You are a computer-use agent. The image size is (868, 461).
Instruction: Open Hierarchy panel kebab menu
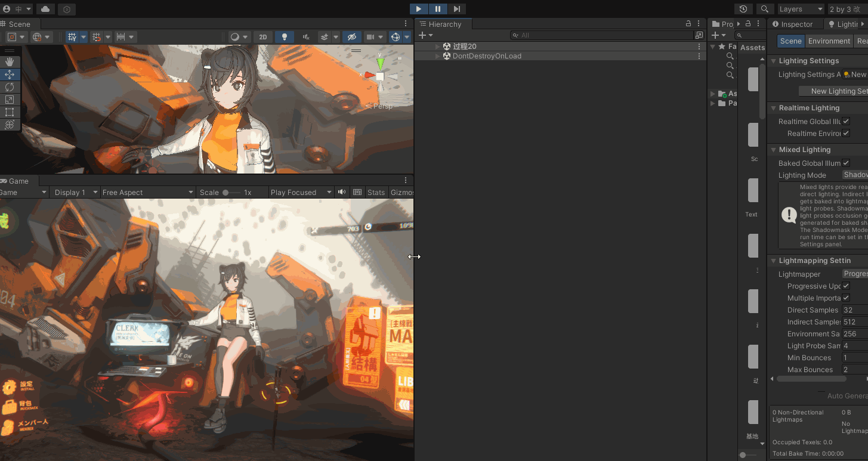pos(699,24)
